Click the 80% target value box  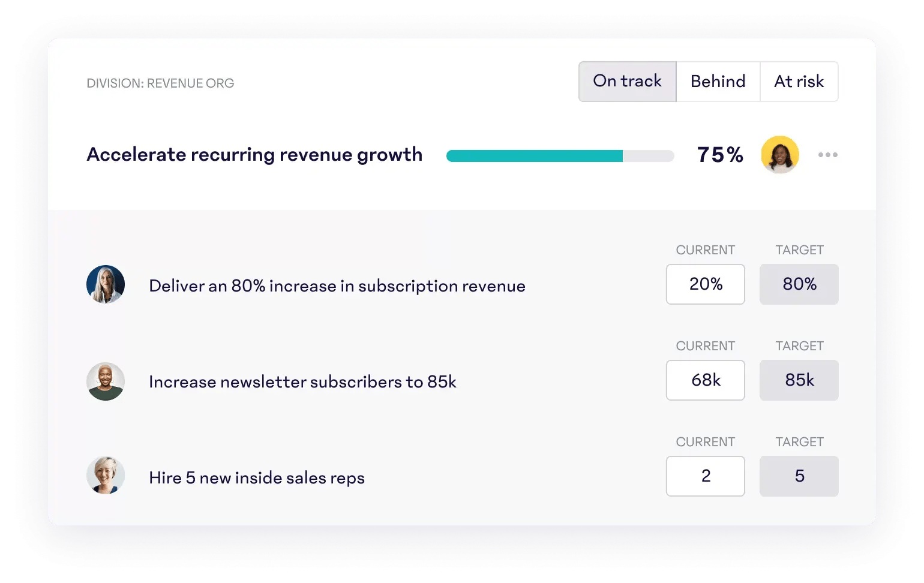click(799, 284)
